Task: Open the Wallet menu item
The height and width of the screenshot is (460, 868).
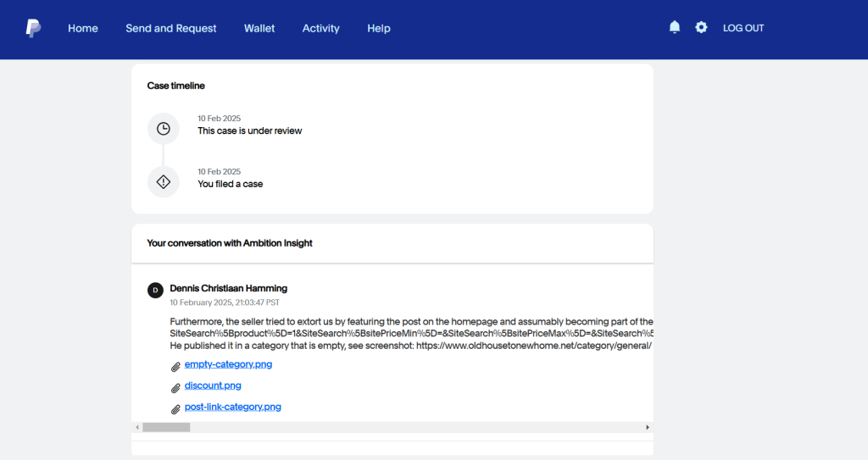Action: [x=259, y=28]
